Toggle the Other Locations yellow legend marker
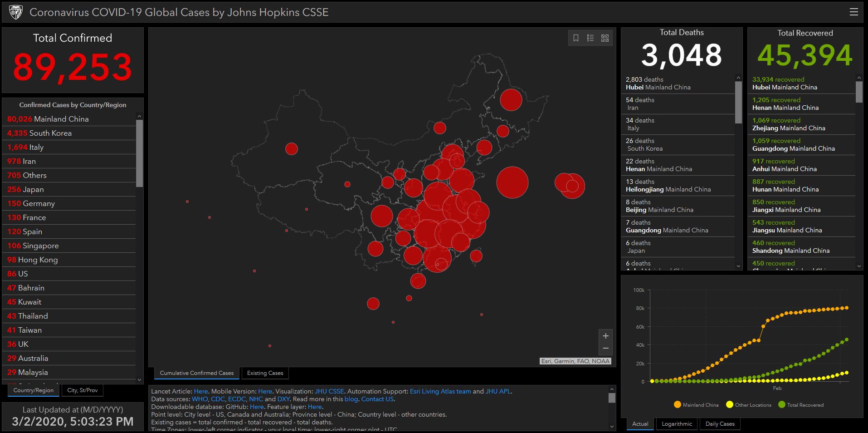 coord(729,405)
